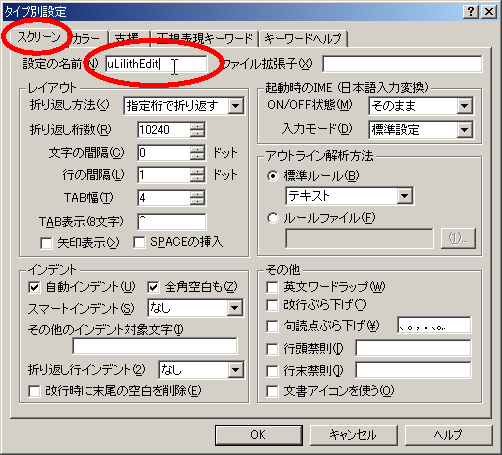The image size is (502, 455).
Task: Click the OK button
Action: 259,435
